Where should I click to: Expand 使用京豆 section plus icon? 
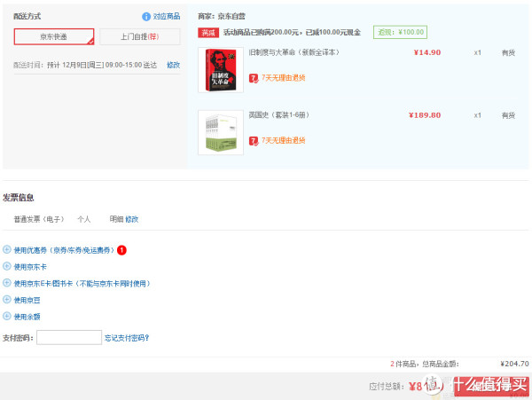7,300
